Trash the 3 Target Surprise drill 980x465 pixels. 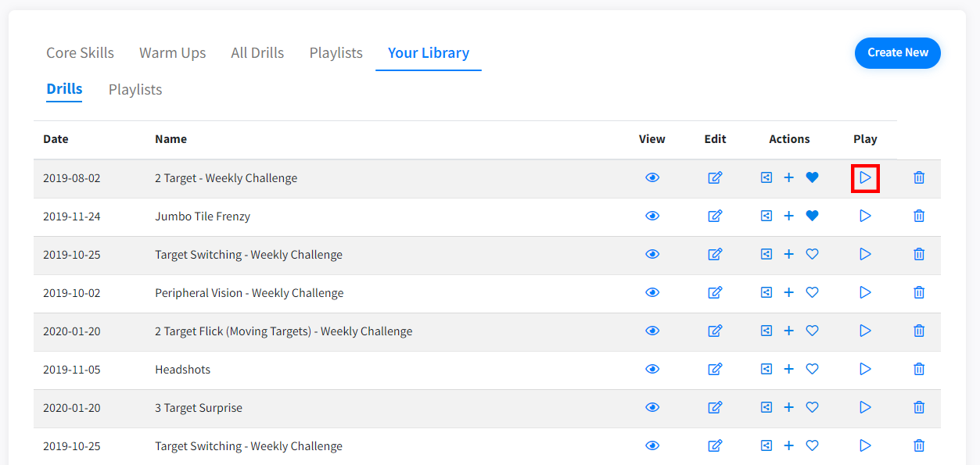(x=919, y=408)
